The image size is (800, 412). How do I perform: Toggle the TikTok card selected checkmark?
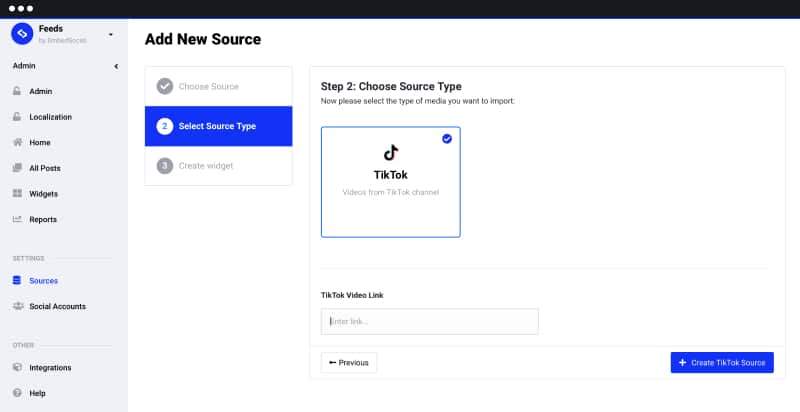[x=447, y=139]
